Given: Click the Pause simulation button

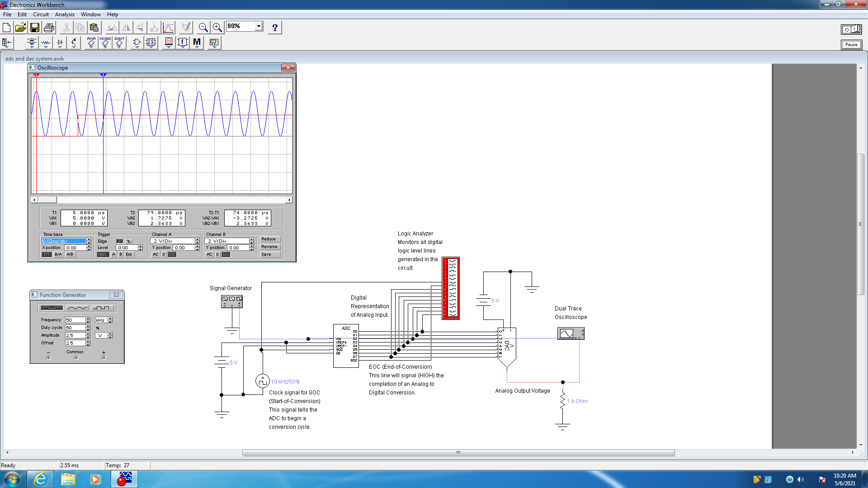Looking at the screenshot, I should point(851,45).
